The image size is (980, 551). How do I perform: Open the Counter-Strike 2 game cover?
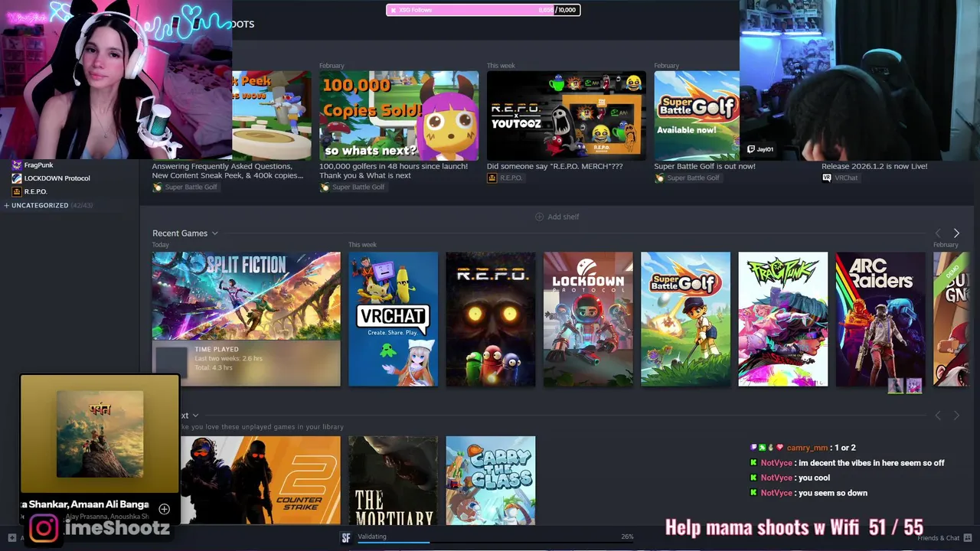coord(260,481)
